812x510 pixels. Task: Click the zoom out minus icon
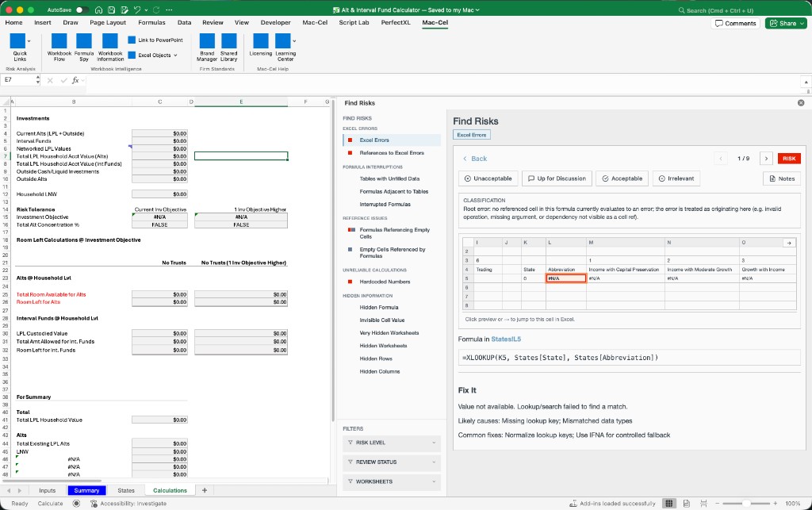[717, 504]
